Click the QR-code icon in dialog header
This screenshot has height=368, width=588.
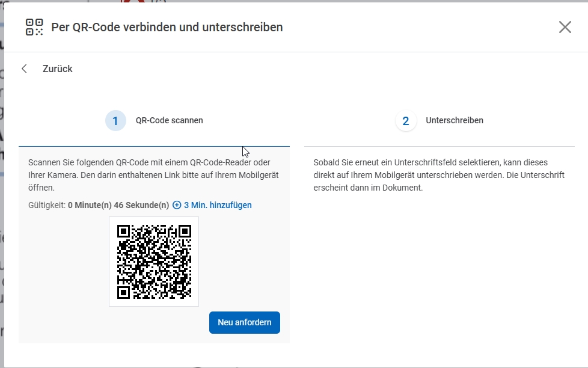click(34, 27)
